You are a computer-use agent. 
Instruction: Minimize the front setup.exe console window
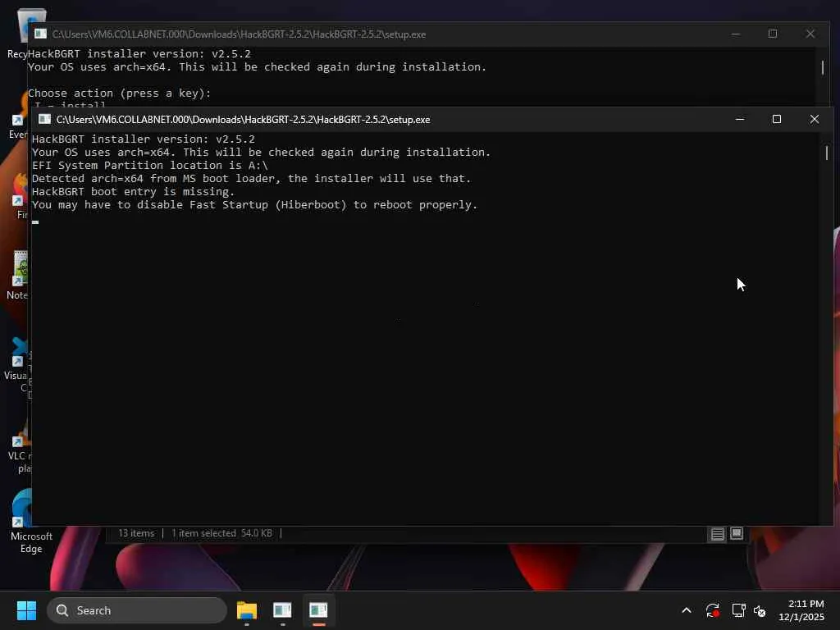pyautogui.click(x=740, y=119)
